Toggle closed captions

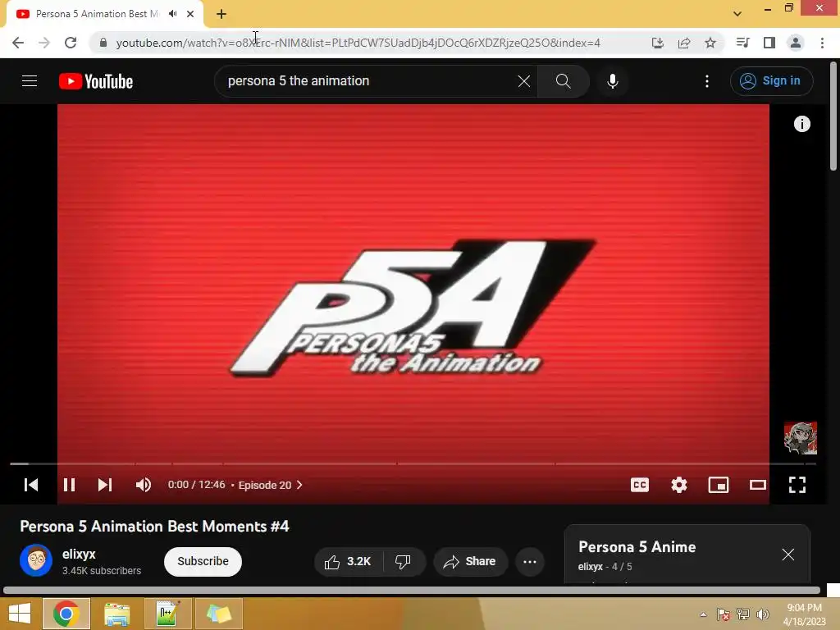pos(640,485)
